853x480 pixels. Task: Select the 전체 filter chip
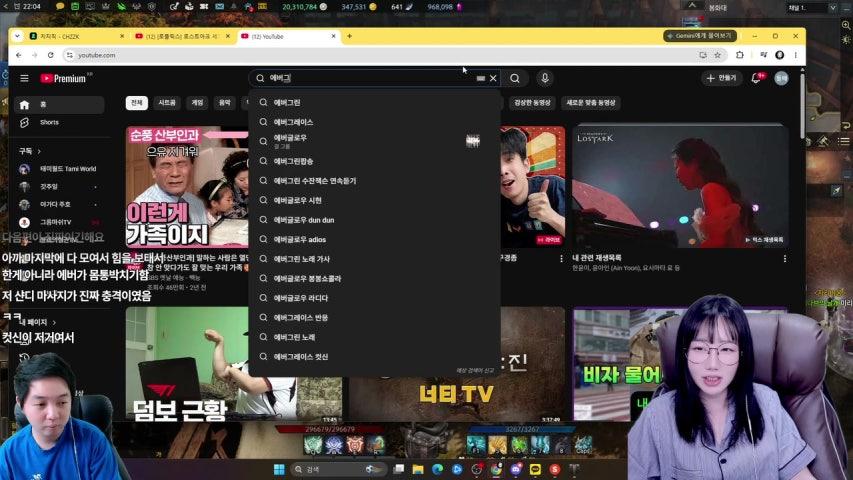(137, 103)
